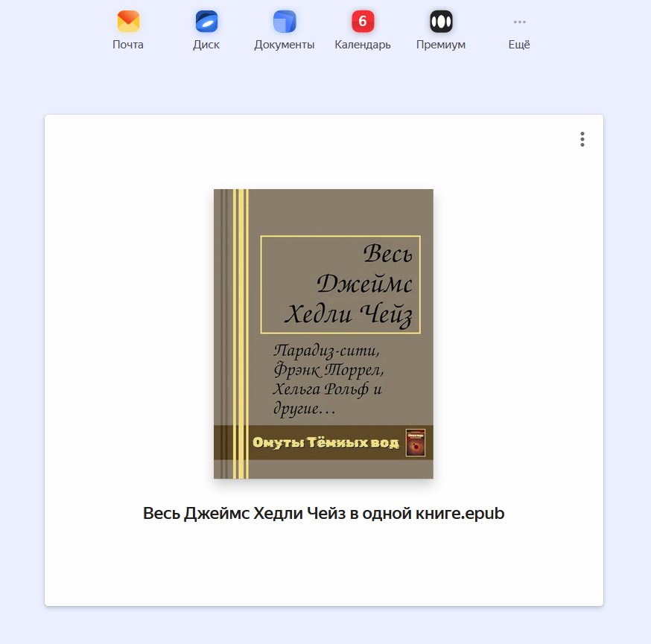The height and width of the screenshot is (644, 651).
Task: Open the Документы icon
Action: (285, 22)
